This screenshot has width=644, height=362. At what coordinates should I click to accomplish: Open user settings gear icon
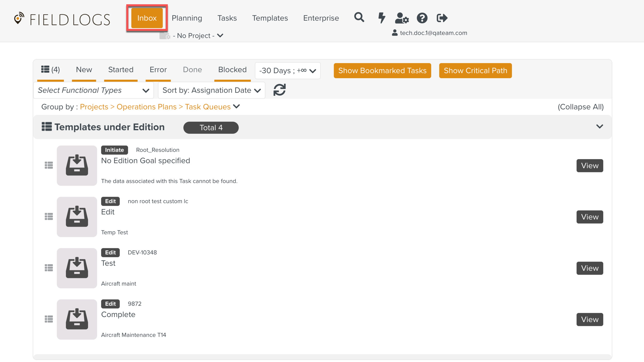402,18
